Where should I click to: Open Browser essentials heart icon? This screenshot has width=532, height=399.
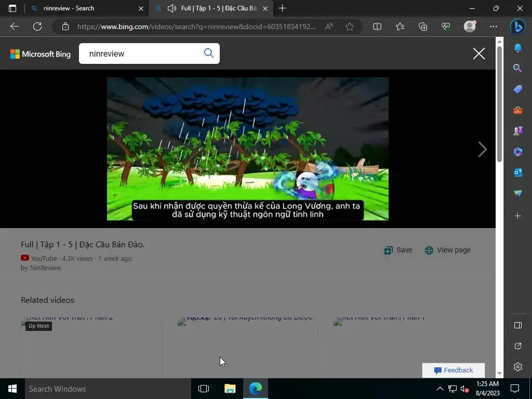[446, 26]
